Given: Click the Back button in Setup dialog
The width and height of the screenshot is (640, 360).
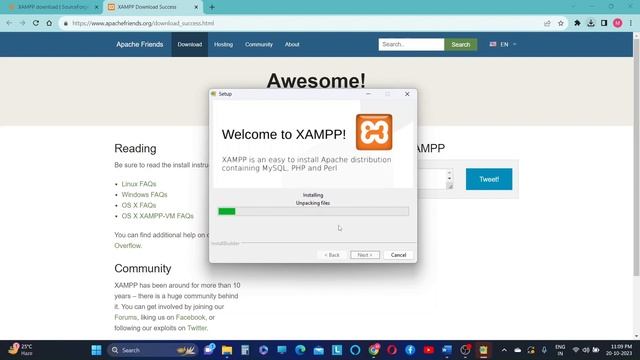Looking at the screenshot, I should [332, 255].
